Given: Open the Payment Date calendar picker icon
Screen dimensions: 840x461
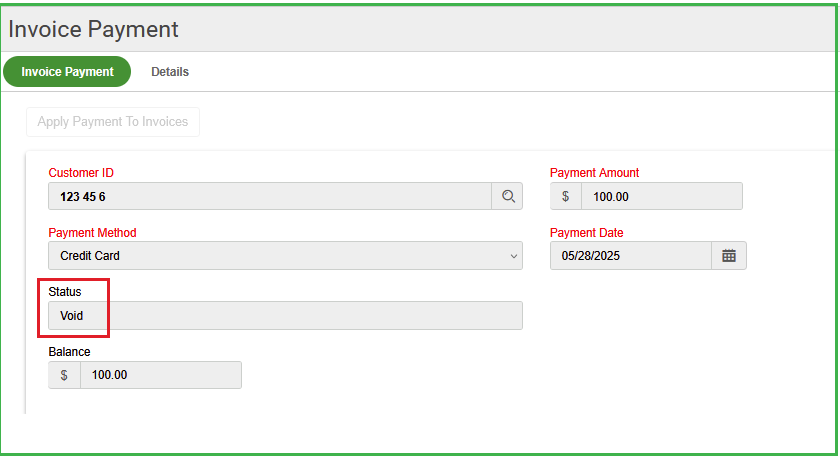Looking at the screenshot, I should (x=729, y=255).
